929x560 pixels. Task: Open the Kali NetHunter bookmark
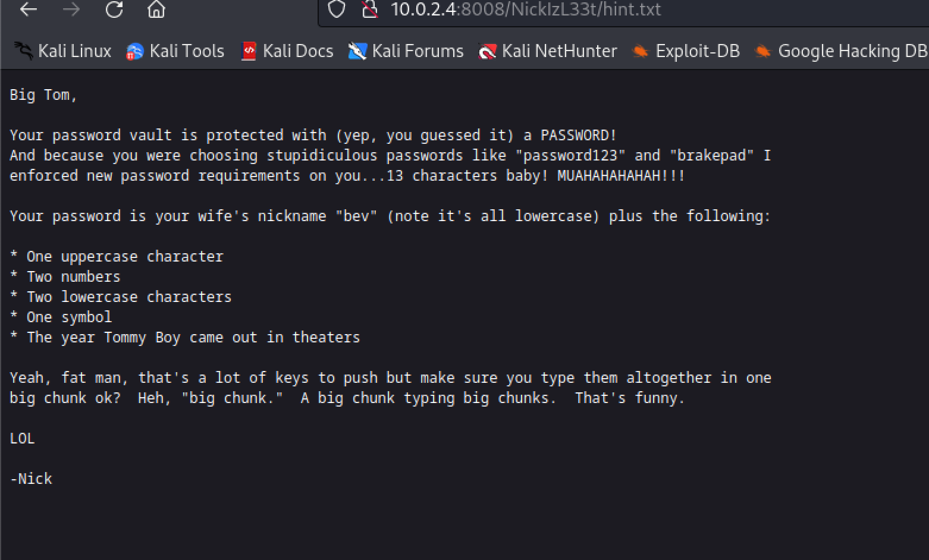tap(559, 51)
